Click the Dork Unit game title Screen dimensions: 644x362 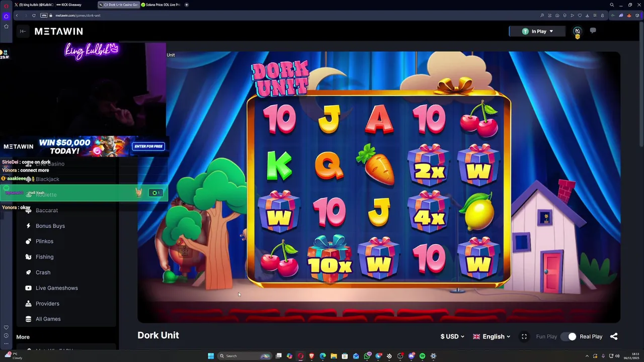click(x=158, y=335)
